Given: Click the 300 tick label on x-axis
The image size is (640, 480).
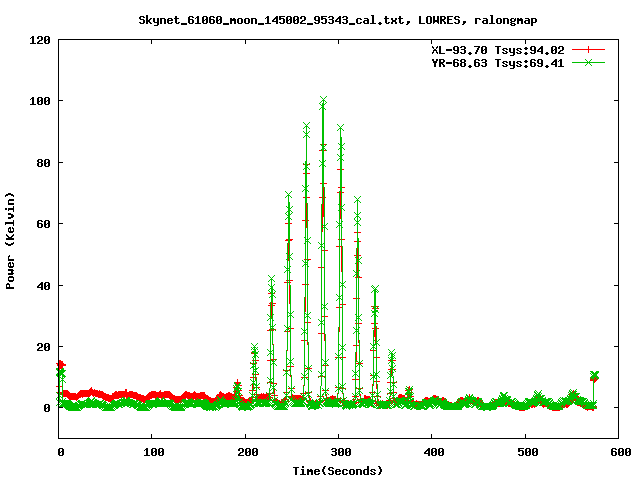Looking at the screenshot, I should tap(338, 453).
